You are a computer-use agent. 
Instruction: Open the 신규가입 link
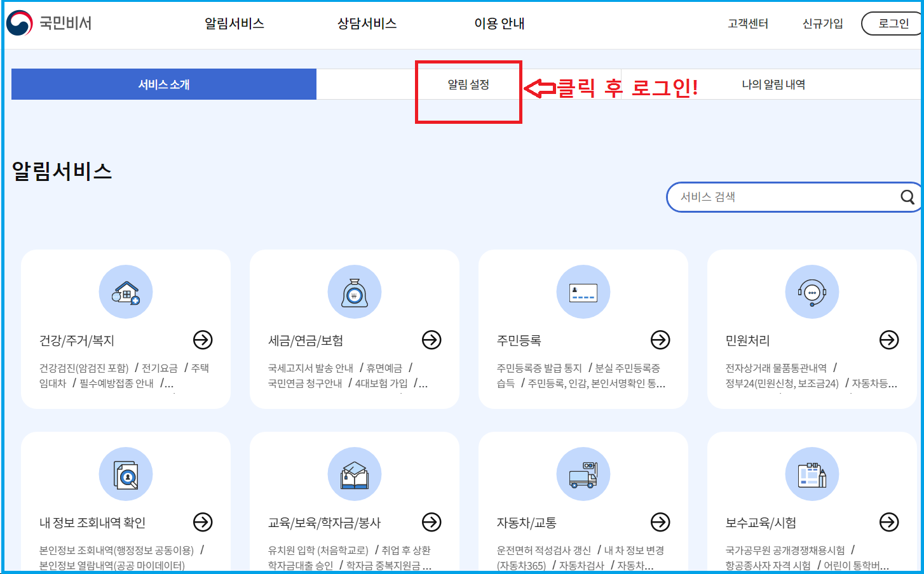point(821,23)
